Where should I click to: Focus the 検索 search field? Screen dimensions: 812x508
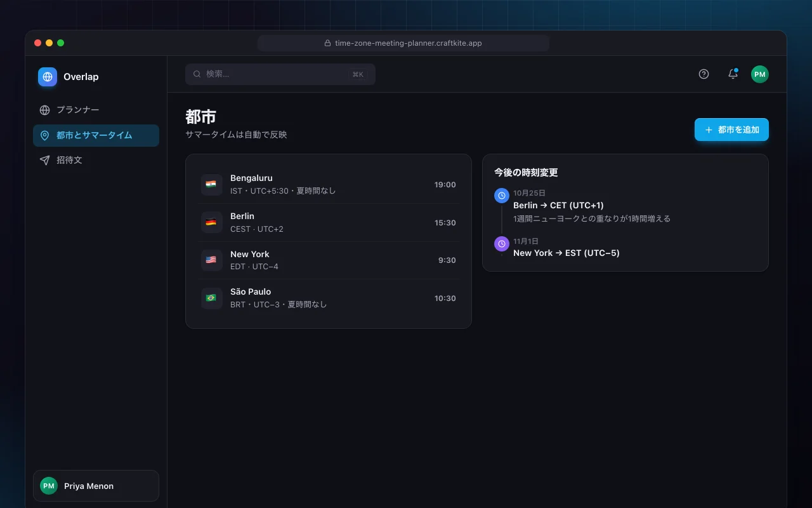tap(280, 74)
